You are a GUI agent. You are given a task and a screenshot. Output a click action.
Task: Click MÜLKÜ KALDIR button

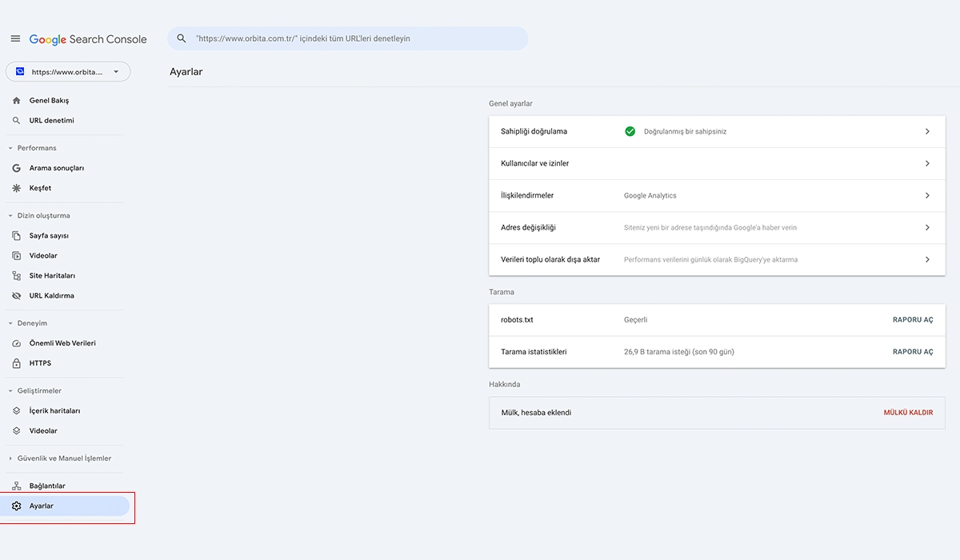pyautogui.click(x=908, y=413)
